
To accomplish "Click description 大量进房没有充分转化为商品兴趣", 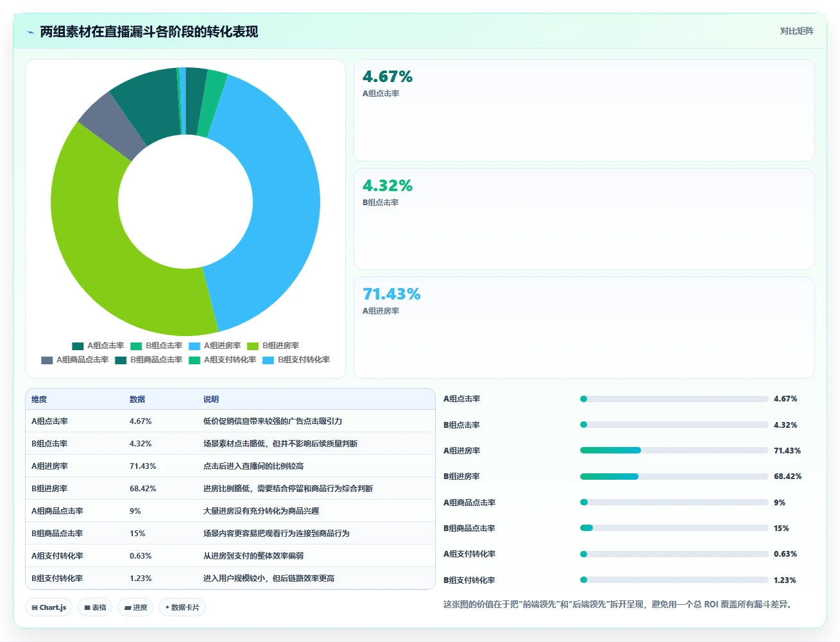I will [261, 511].
